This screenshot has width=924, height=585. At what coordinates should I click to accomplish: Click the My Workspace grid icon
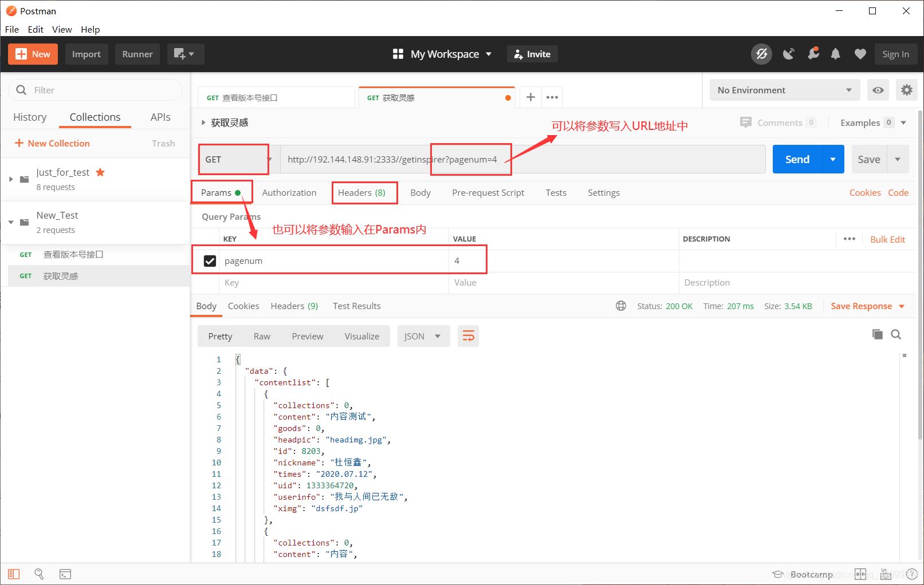pos(398,54)
